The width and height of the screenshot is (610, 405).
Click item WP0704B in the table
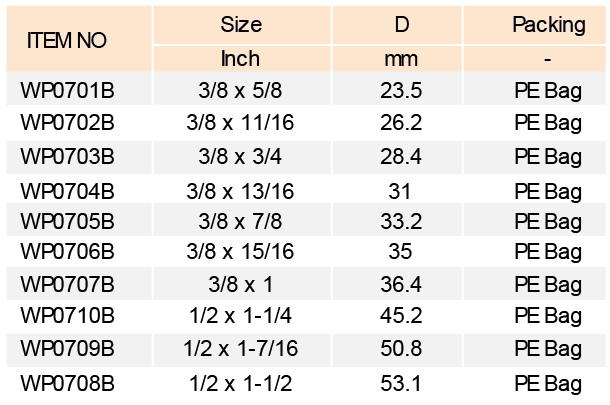[67, 190]
